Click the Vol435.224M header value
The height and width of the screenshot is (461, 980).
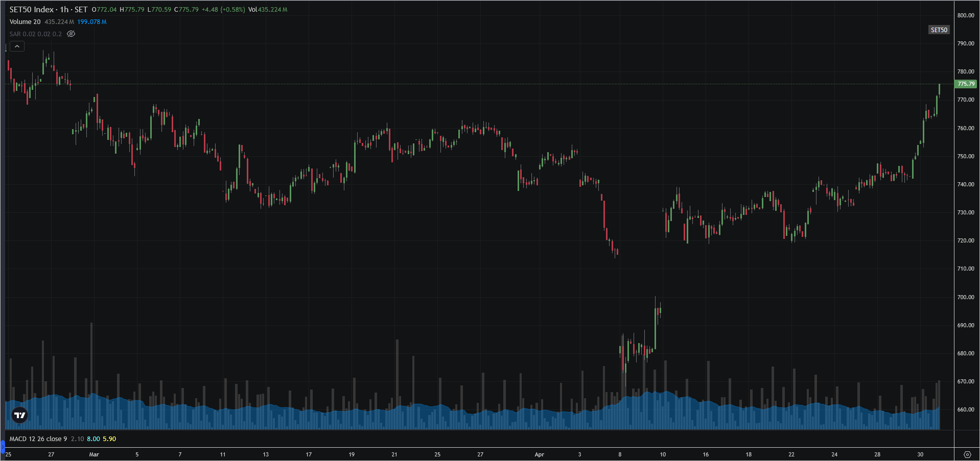pos(268,10)
